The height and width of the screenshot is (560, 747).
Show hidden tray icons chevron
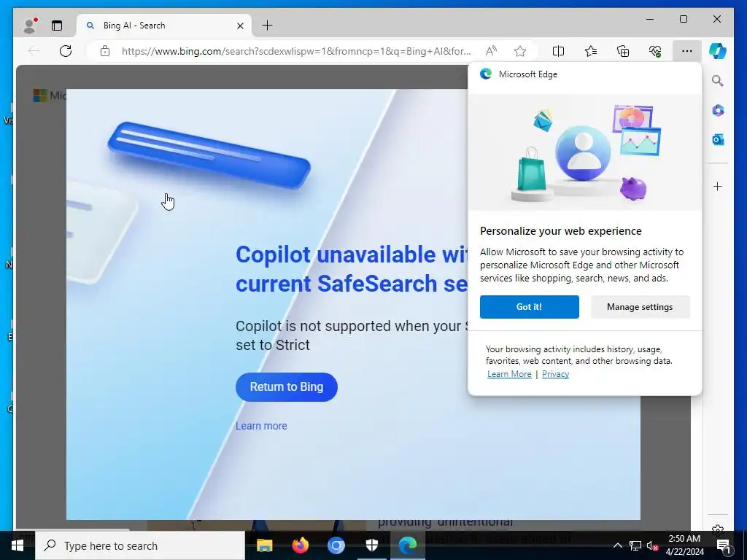[617, 545]
